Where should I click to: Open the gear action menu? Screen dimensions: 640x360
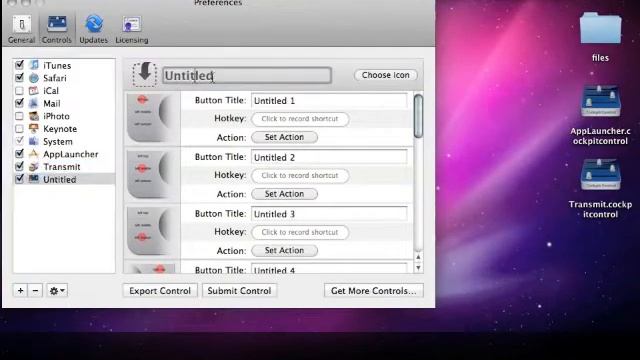57,291
